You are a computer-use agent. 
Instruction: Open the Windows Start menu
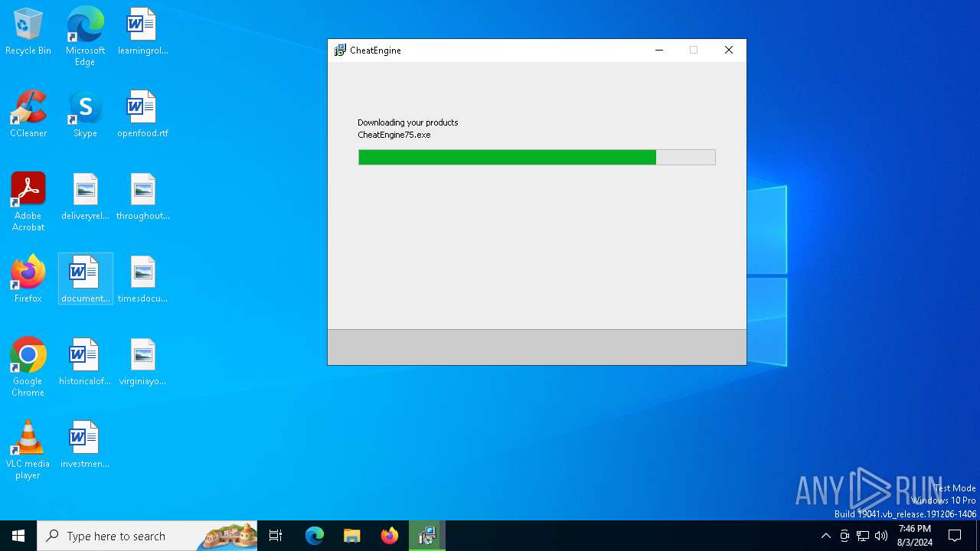click(18, 536)
